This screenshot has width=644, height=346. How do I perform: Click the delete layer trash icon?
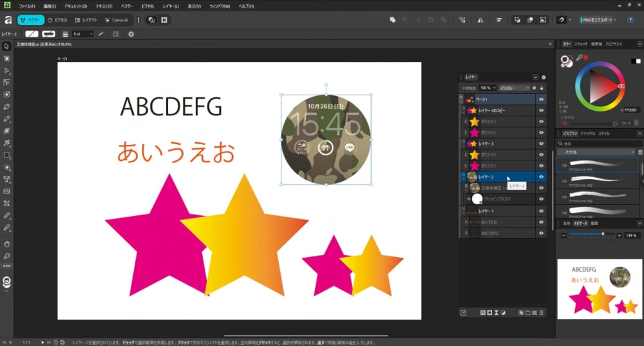tap(541, 312)
